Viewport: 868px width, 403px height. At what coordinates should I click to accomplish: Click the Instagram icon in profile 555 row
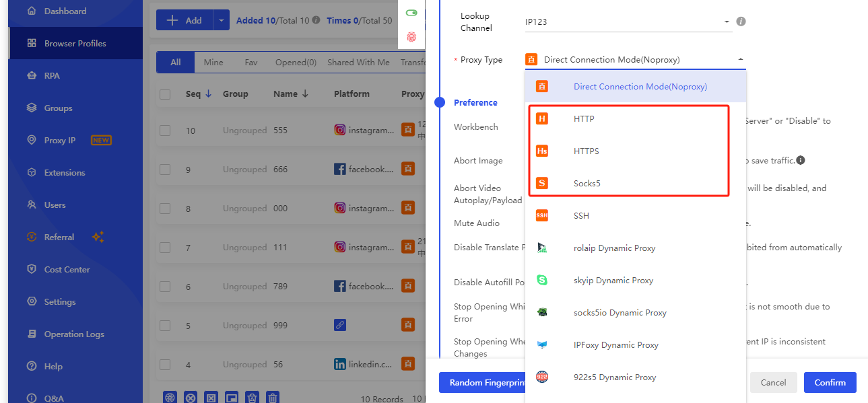340,130
